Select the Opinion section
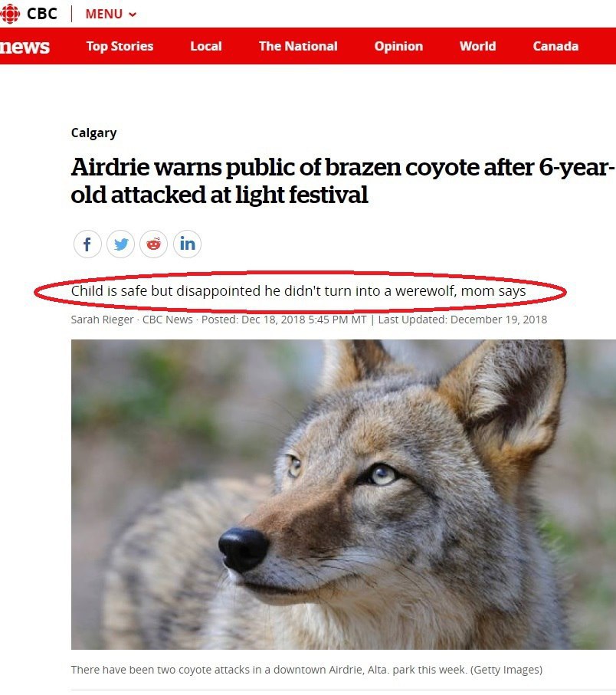Screen dimensions: 616x695 398,46
